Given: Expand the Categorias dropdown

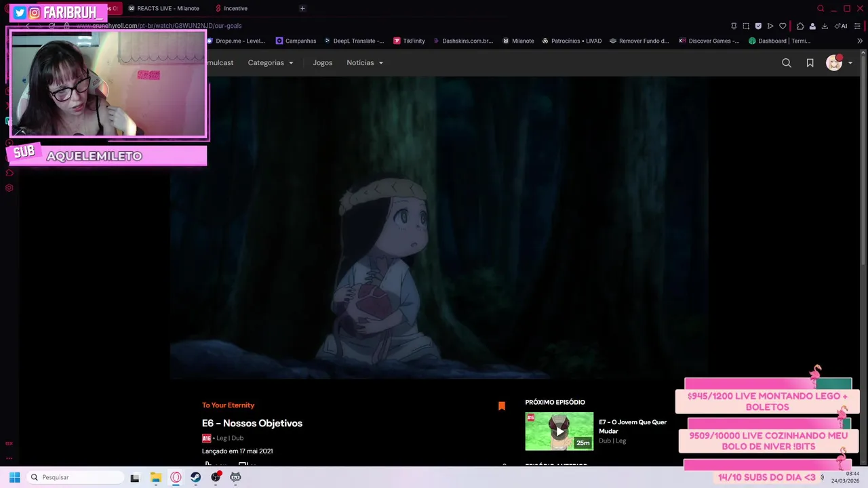Looking at the screenshot, I should click(x=271, y=62).
